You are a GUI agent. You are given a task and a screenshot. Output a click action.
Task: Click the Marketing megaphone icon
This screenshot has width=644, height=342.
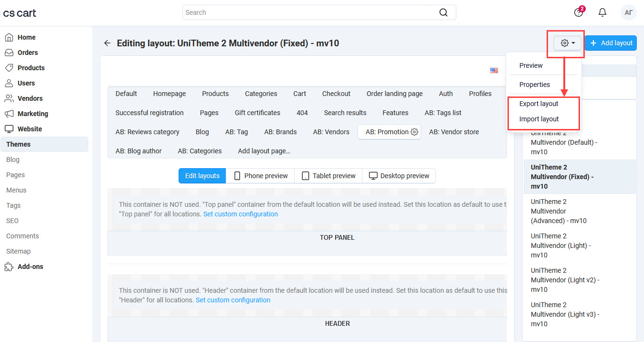9,113
